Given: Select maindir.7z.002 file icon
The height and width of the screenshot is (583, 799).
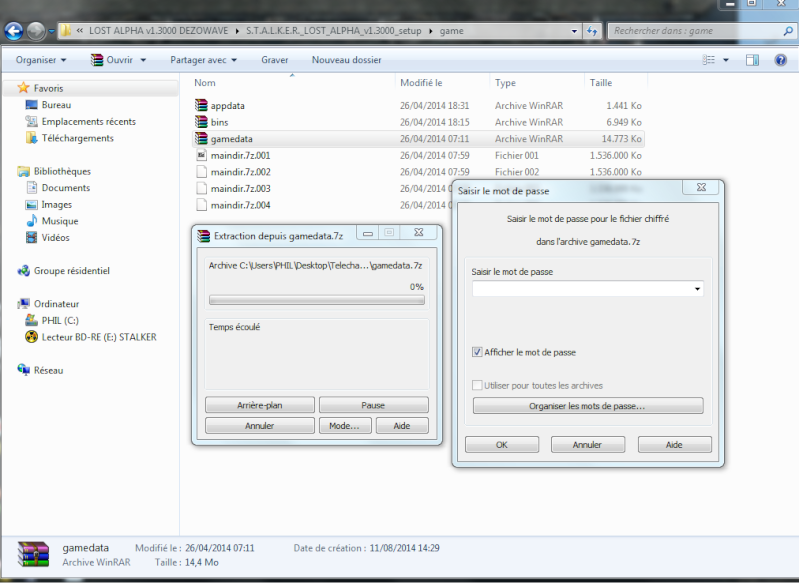Looking at the screenshot, I should click(x=201, y=172).
